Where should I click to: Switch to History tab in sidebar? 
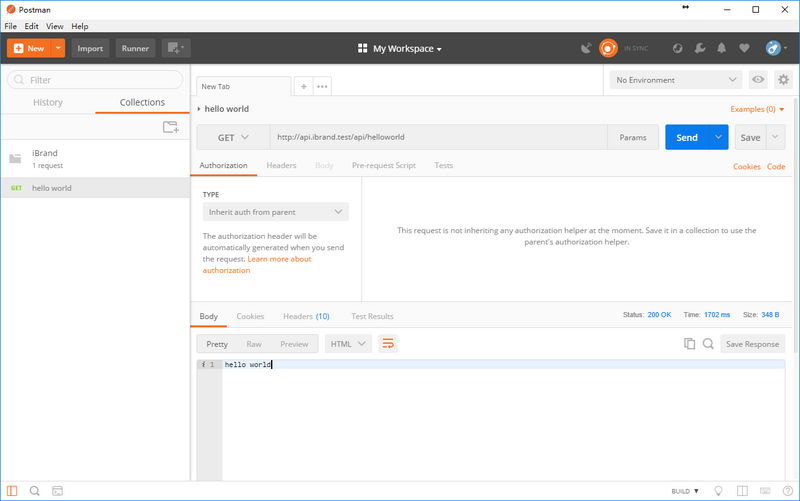click(x=48, y=102)
